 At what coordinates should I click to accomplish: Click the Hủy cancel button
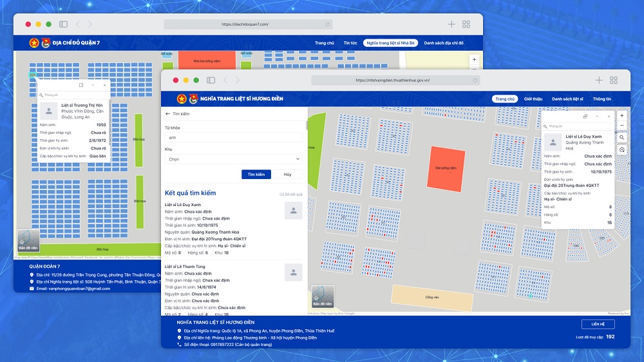tap(288, 175)
